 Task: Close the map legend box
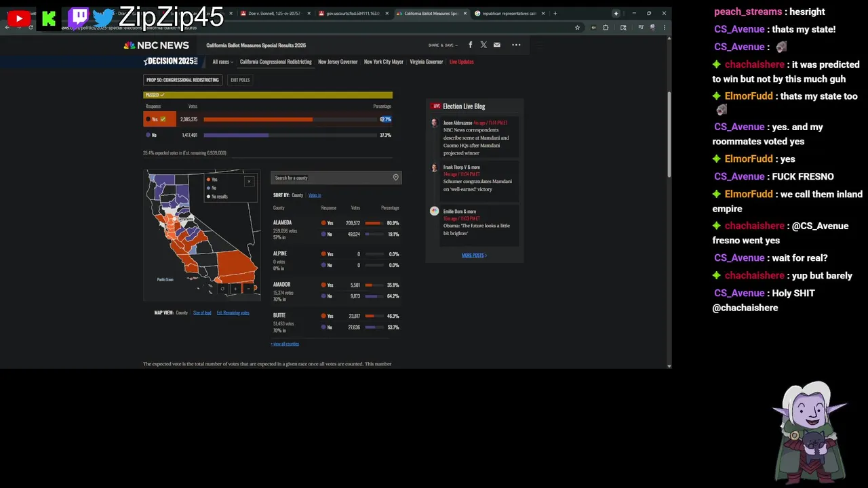click(x=249, y=181)
